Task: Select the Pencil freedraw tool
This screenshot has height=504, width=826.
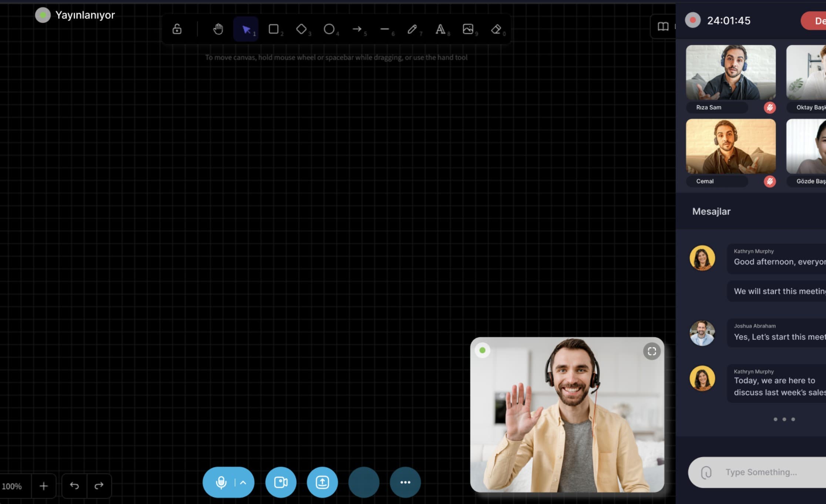Action: coord(412,29)
